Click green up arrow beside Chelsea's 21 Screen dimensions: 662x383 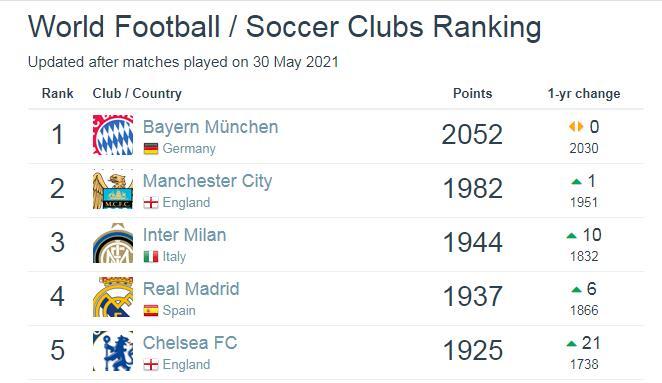(572, 344)
